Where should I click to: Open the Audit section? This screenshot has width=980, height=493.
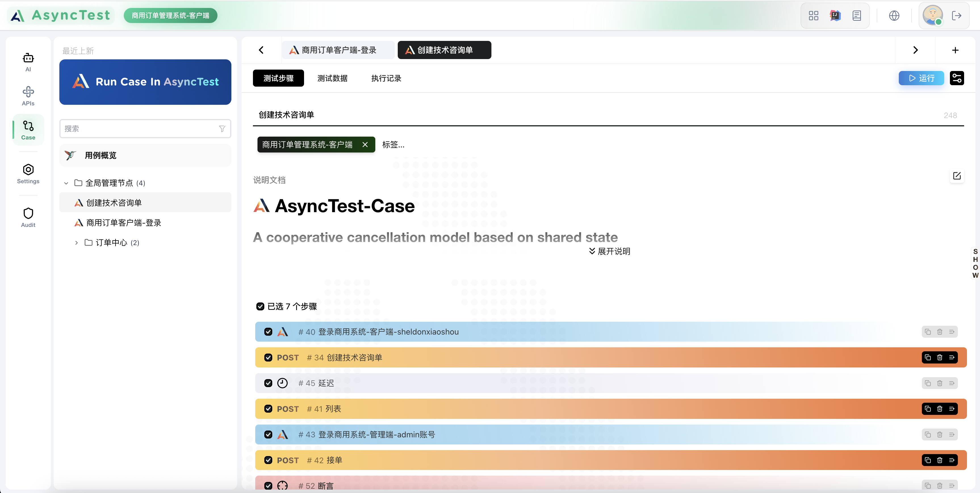pos(28,217)
